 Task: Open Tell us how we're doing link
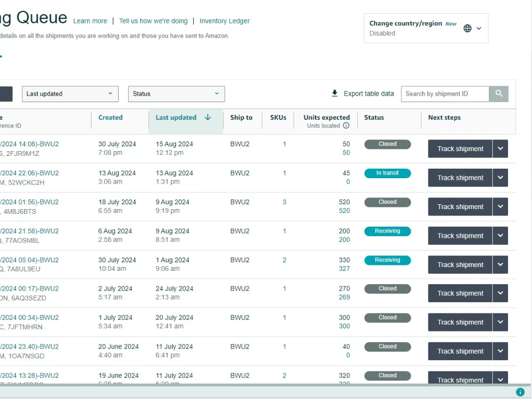point(153,21)
